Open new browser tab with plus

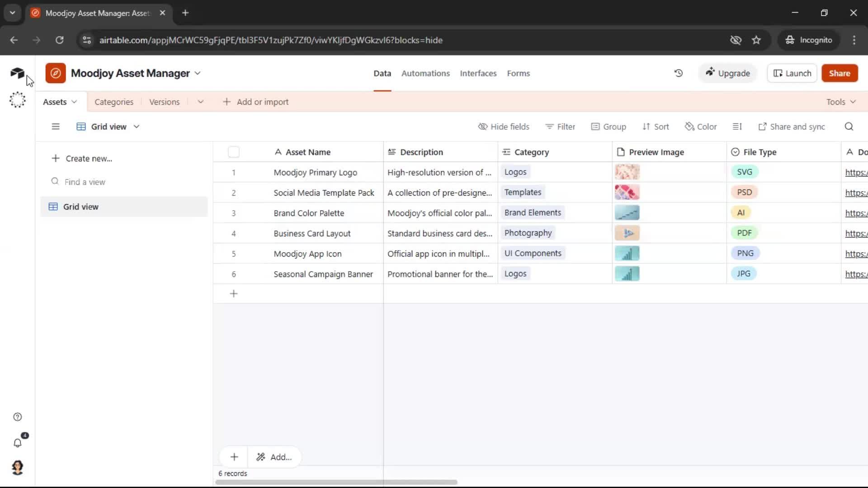[x=185, y=13]
